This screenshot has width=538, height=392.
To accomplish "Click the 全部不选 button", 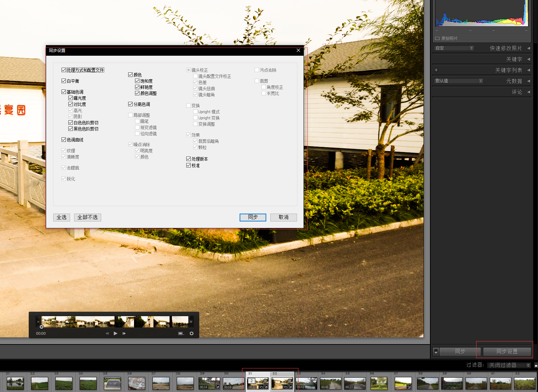I will pyautogui.click(x=88, y=217).
